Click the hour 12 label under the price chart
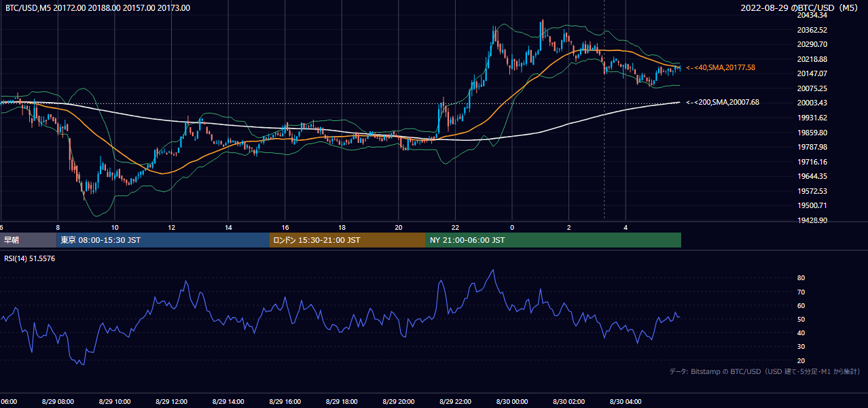The width and height of the screenshot is (868, 408). point(172,227)
